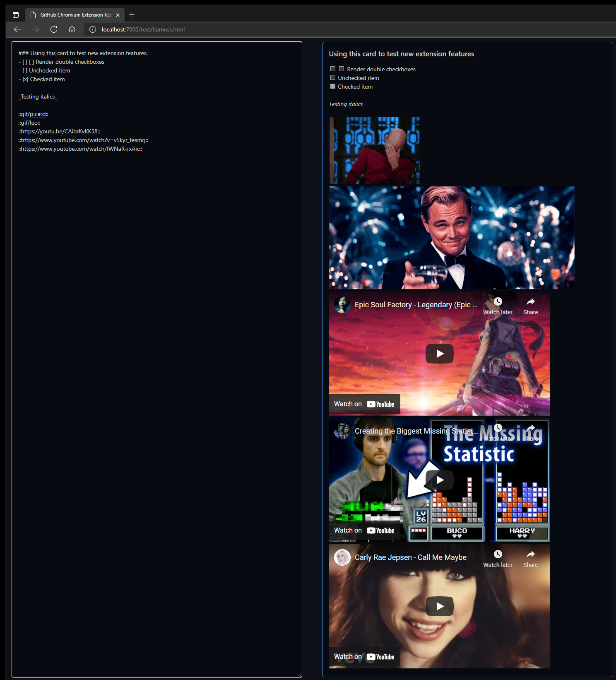The width and height of the screenshot is (616, 680).
Task: Open Carly Rae Jepsen - Call Me Maybe title
Action: point(411,557)
